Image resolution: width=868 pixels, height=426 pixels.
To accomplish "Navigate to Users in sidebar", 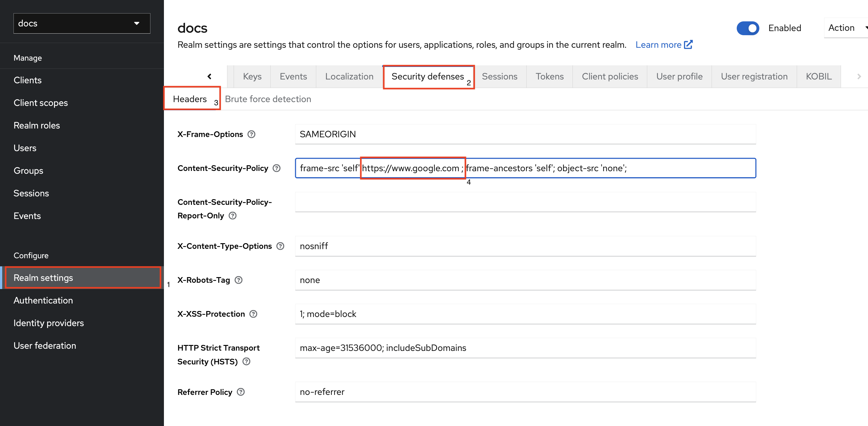I will [82, 148].
